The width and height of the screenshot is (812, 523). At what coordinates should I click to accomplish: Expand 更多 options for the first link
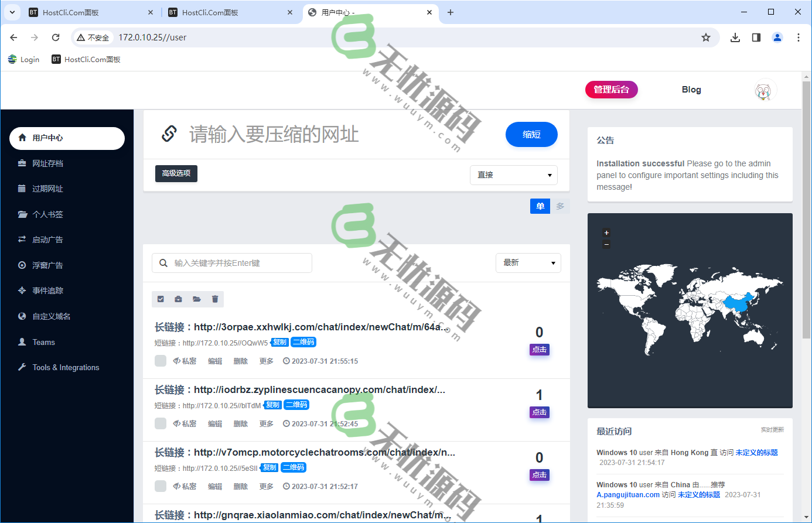pyautogui.click(x=266, y=361)
